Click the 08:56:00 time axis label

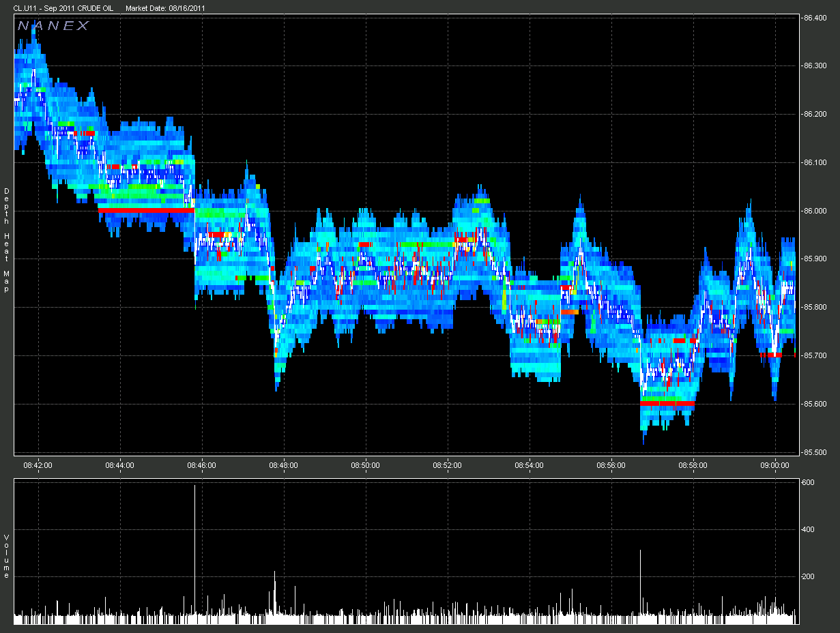click(x=611, y=465)
